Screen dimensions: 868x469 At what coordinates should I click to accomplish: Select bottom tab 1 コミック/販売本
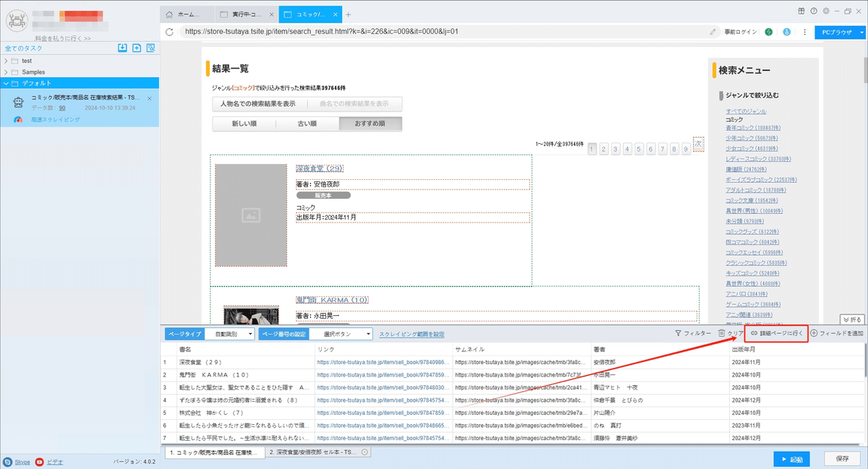[213, 452]
